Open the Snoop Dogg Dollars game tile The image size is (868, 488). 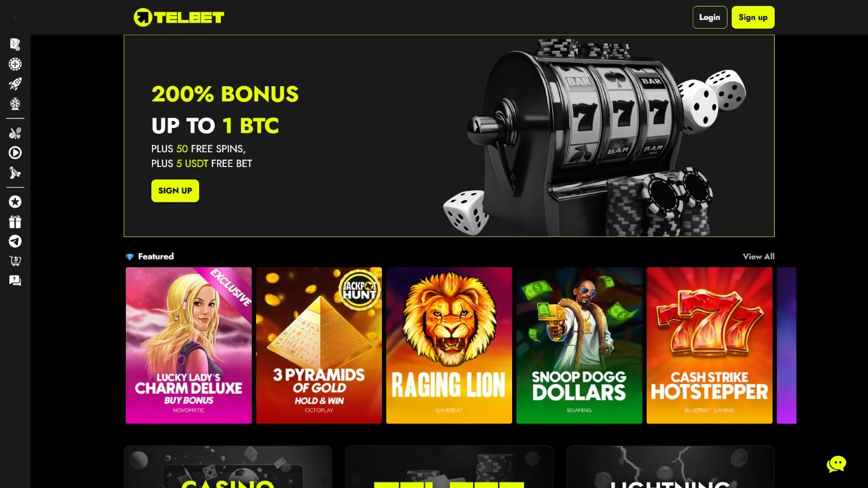coord(579,345)
